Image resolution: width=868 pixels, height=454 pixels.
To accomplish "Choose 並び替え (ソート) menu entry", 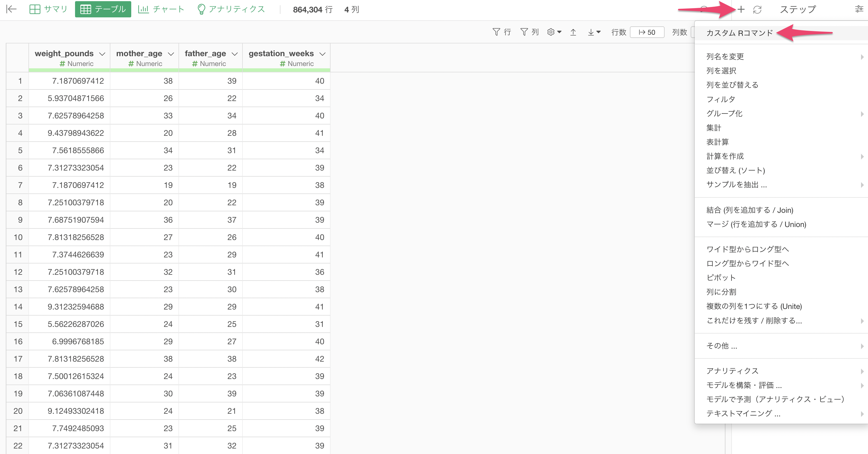I will pos(781,170).
